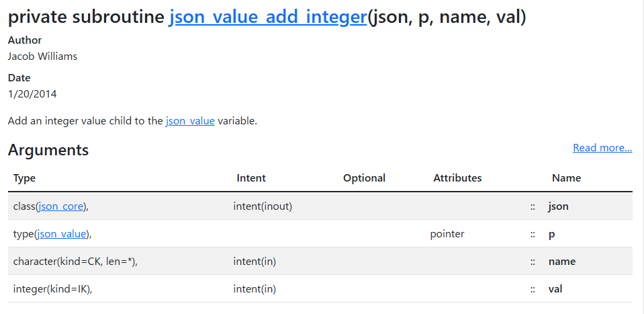Click the date 1/20/2014
Image resolution: width=644 pixels, height=314 pixels.
32,94
